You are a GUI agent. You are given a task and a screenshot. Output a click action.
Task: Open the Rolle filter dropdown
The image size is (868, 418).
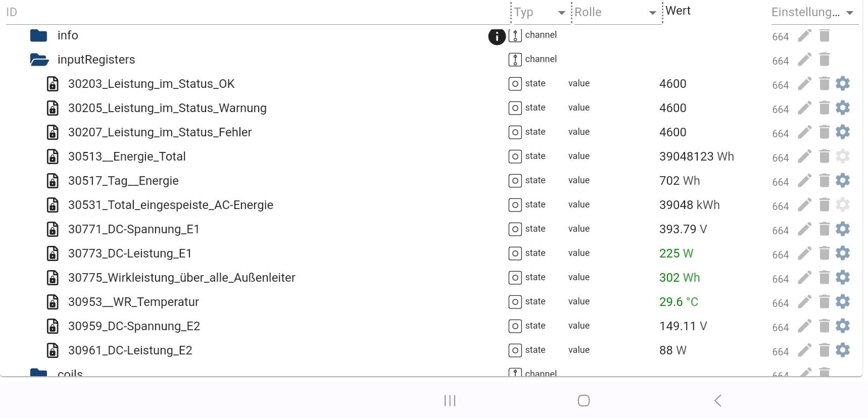652,13
